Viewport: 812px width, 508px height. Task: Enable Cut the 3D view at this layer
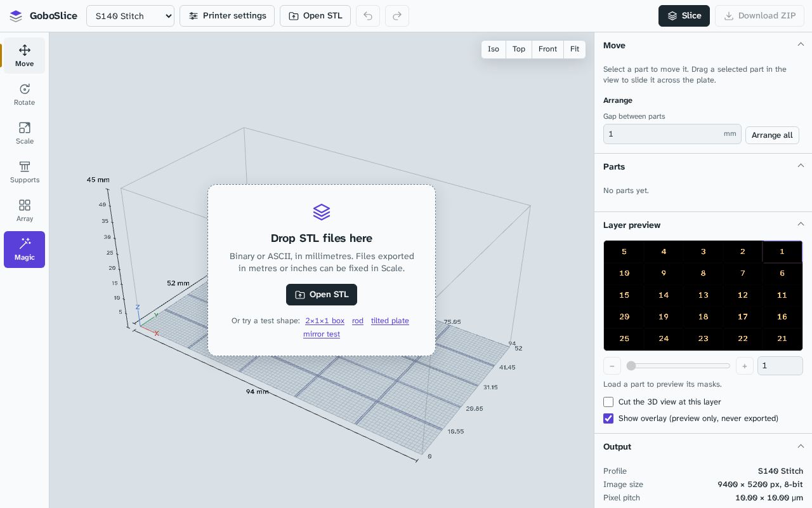pyautogui.click(x=608, y=402)
